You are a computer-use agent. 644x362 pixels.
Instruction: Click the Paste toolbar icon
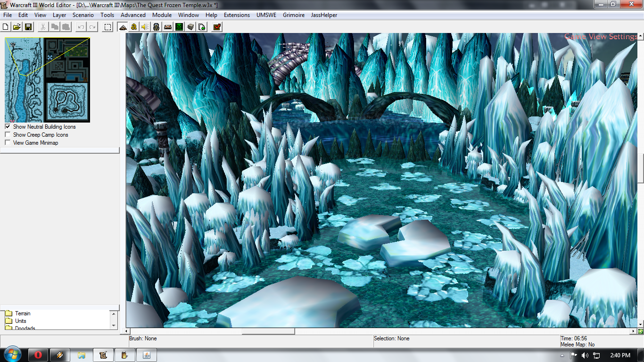66,27
